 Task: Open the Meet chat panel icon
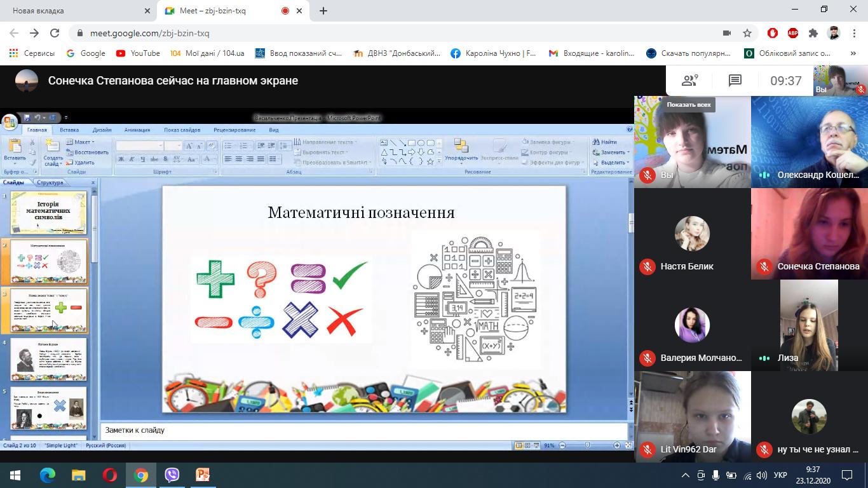point(735,81)
